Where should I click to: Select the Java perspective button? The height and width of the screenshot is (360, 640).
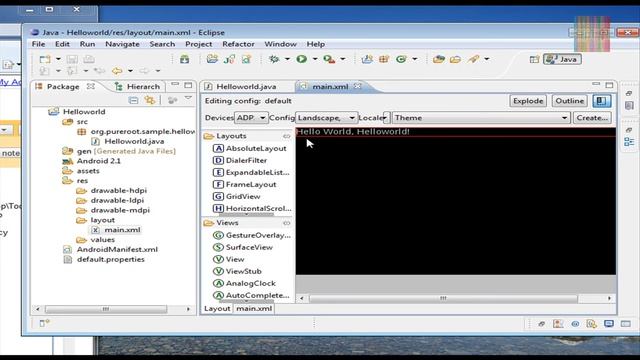[562, 59]
